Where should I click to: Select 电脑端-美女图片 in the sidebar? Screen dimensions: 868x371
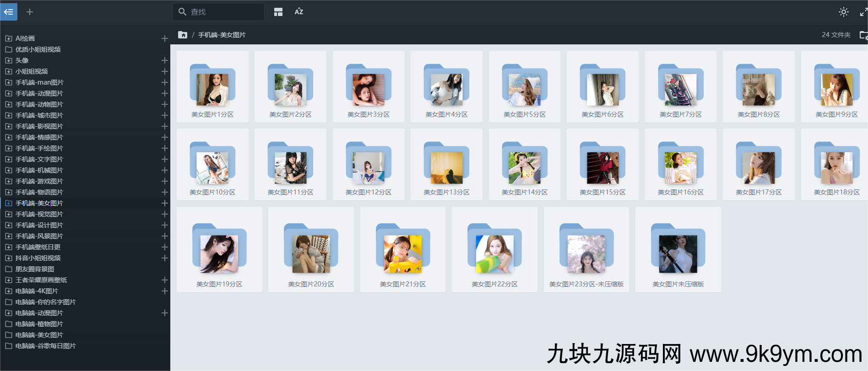point(39,335)
